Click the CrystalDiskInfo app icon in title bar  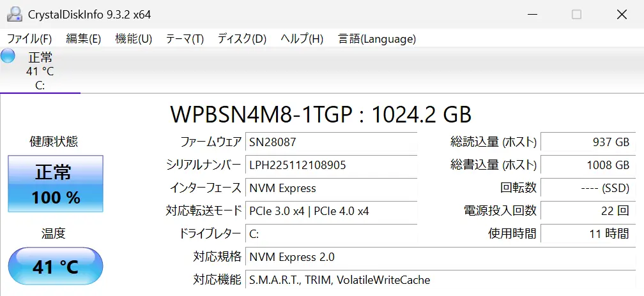[14, 14]
